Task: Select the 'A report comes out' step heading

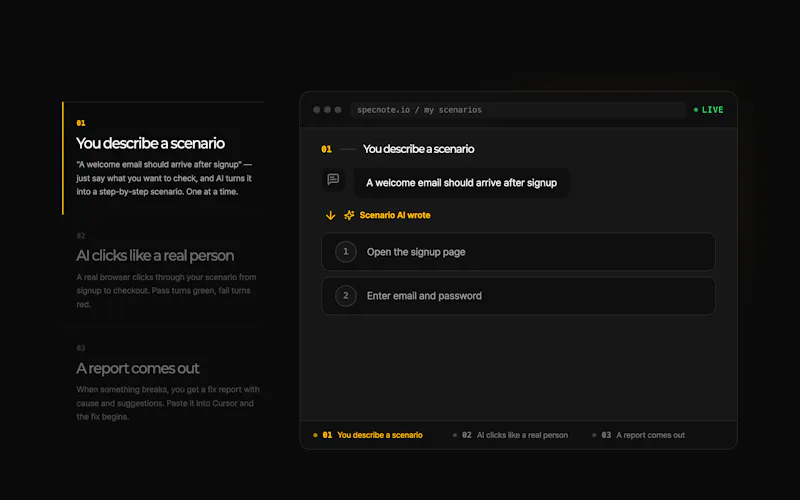Action: [x=138, y=368]
